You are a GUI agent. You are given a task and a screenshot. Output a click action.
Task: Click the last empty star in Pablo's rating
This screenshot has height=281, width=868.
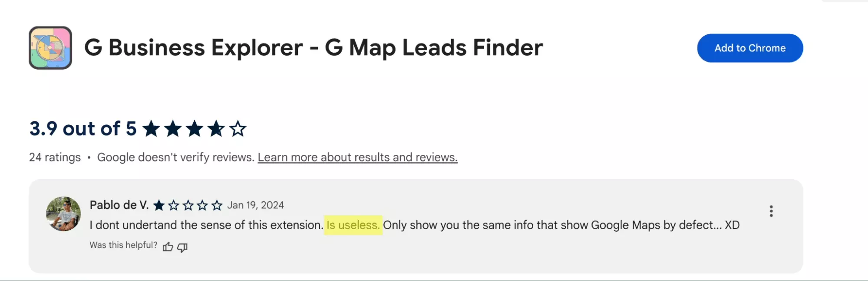[217, 205]
